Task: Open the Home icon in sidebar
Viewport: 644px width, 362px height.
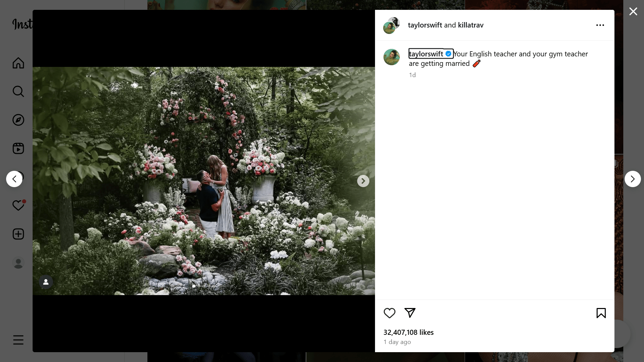Action: pos(18,63)
